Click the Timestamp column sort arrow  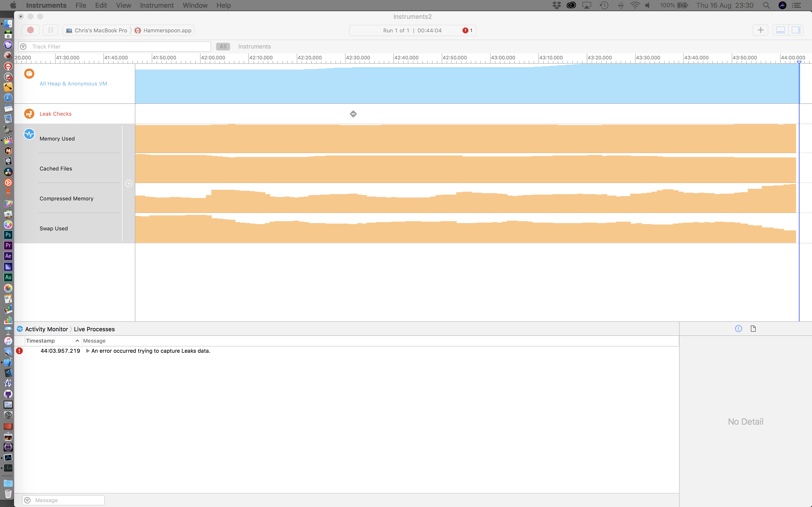point(77,341)
